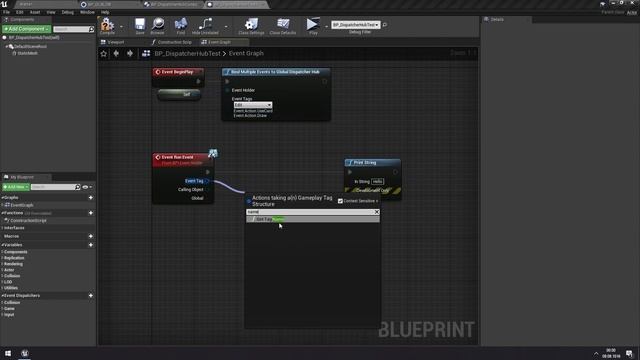Click the interface icon above Event Run Event node
Screen dimensions: 640x360
213,153
